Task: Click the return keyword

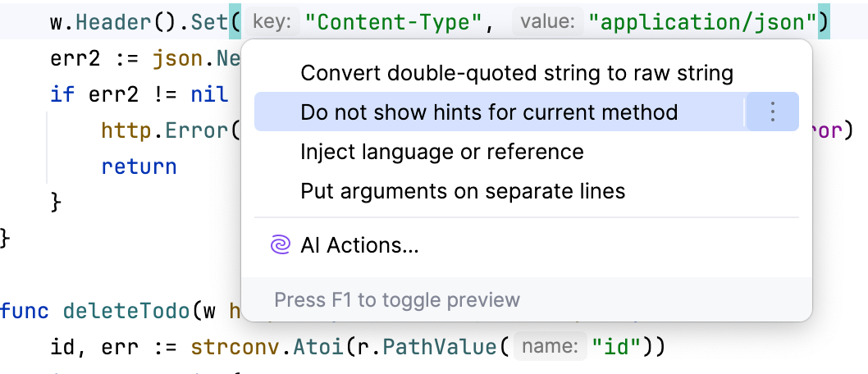Action: click(139, 166)
